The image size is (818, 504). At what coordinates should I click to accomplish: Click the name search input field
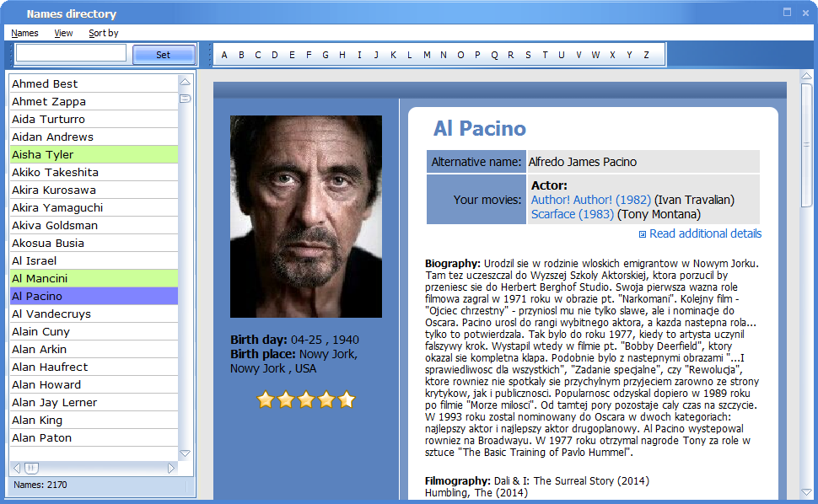click(x=71, y=53)
